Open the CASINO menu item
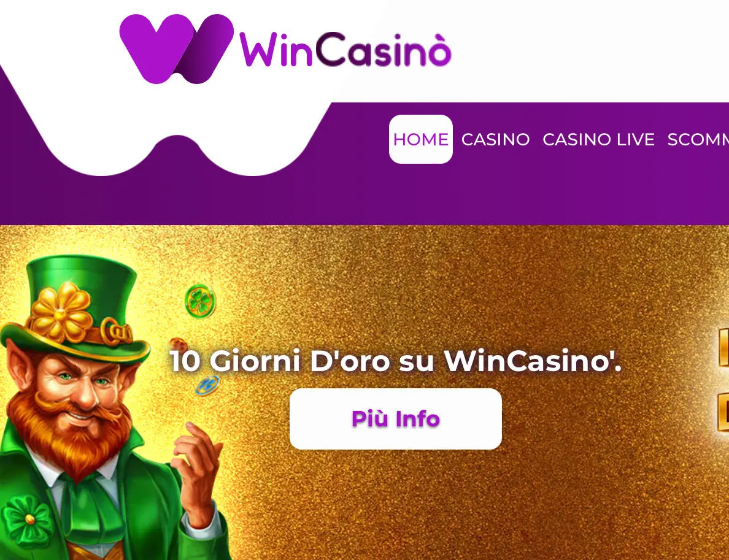Screen dimensions: 729x560 (496, 139)
